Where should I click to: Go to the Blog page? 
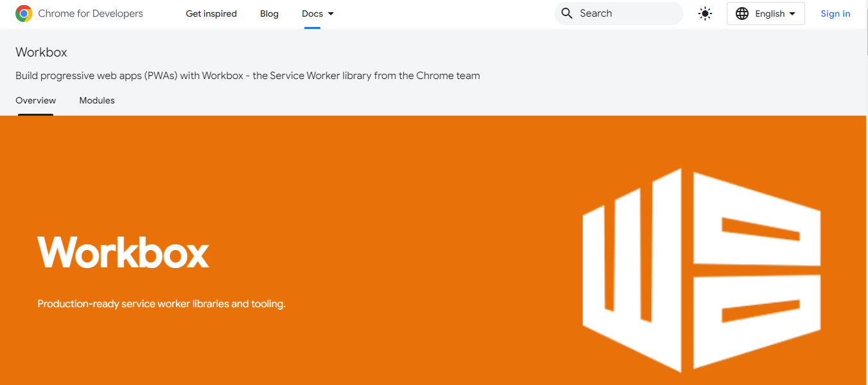269,13
